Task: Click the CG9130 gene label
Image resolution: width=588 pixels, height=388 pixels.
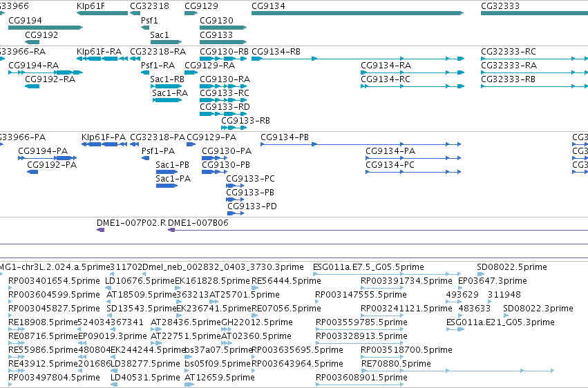Action: point(216,20)
